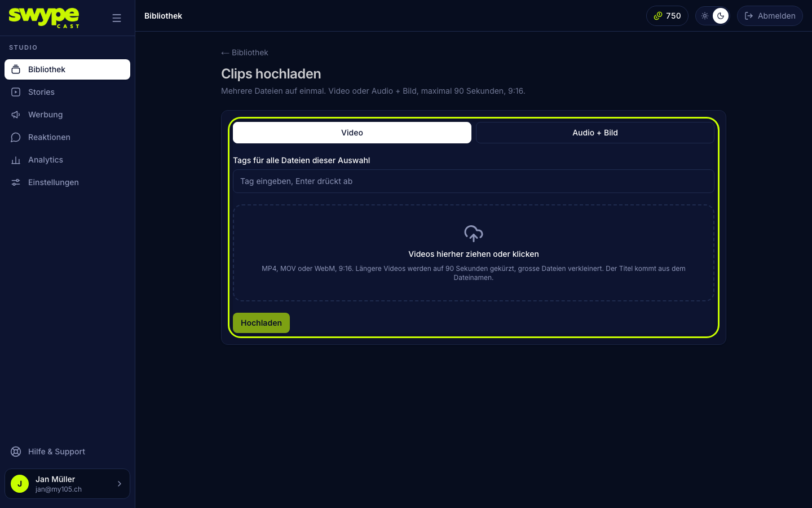Click the Hilfe & Support lifebuoy icon
812x508 pixels.
(16, 452)
